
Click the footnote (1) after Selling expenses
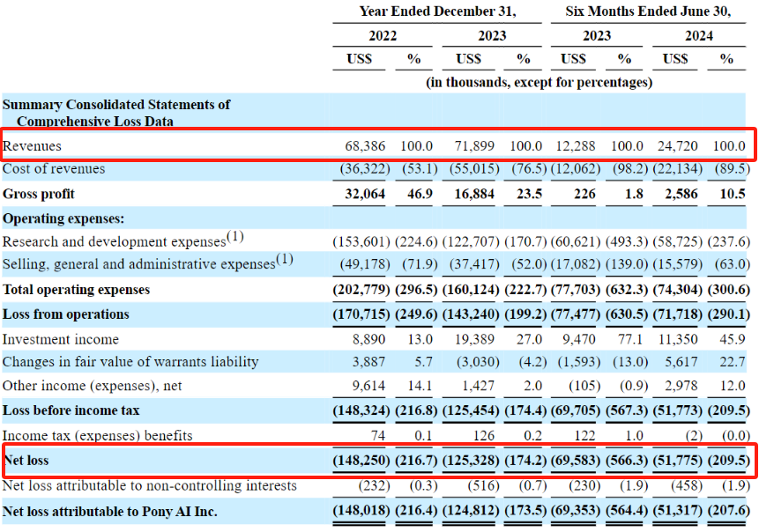[285, 259]
